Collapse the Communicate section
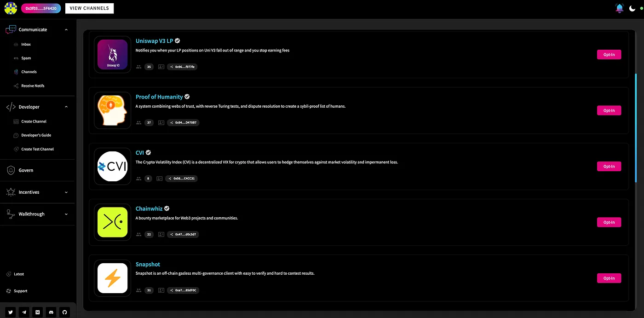The image size is (644, 318). tap(66, 29)
